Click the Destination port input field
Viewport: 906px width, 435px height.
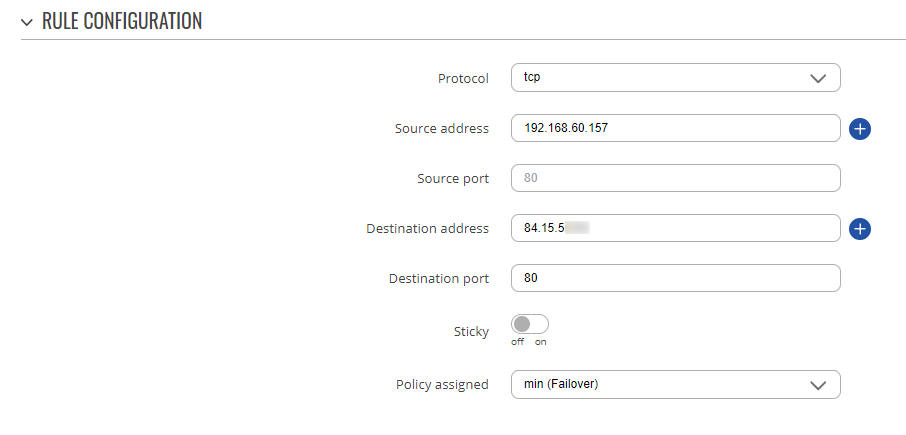(675, 278)
